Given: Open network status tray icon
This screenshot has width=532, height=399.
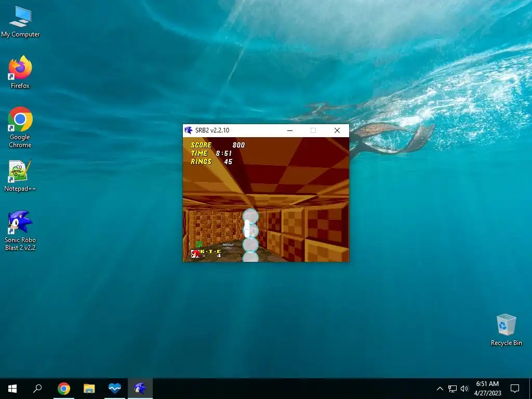Looking at the screenshot, I should [x=453, y=389].
